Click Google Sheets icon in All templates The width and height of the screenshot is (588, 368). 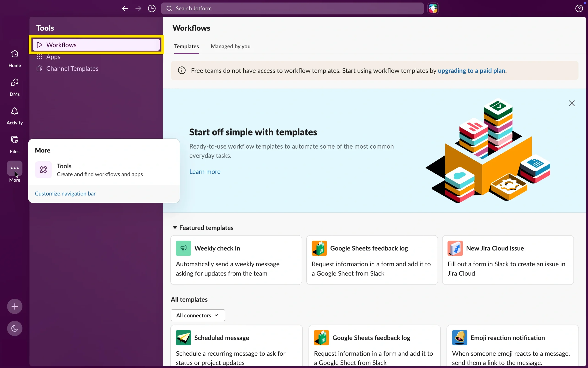click(x=322, y=338)
